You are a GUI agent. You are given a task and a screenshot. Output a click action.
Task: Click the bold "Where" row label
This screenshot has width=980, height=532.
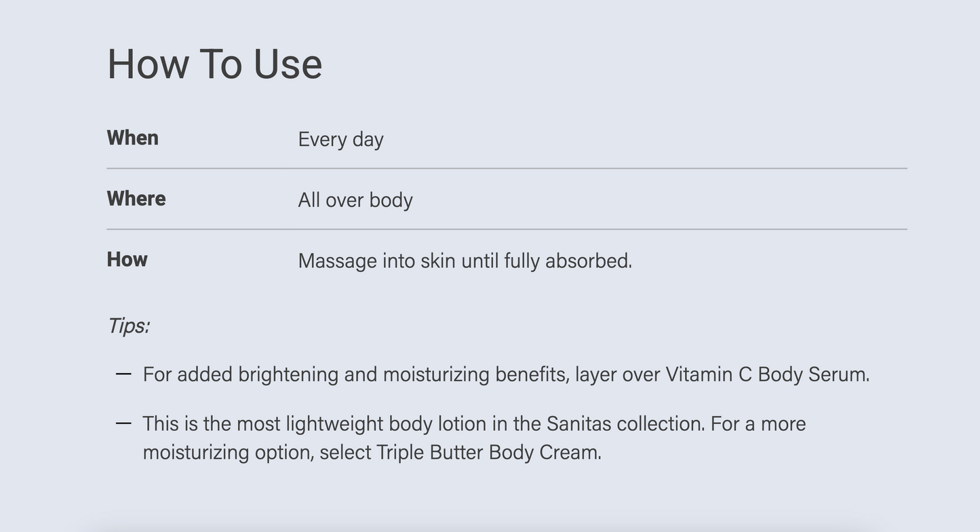[136, 199]
